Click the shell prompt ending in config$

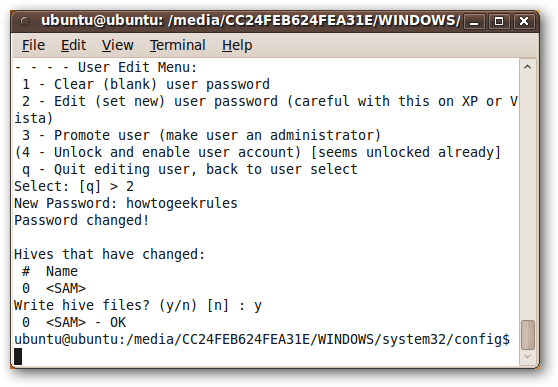[x=262, y=339]
